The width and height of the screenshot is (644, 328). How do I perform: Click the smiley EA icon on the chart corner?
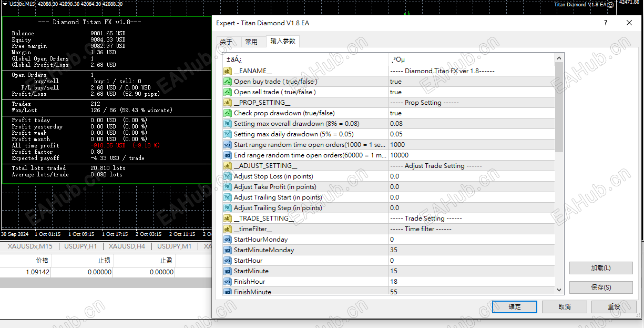[611, 5]
